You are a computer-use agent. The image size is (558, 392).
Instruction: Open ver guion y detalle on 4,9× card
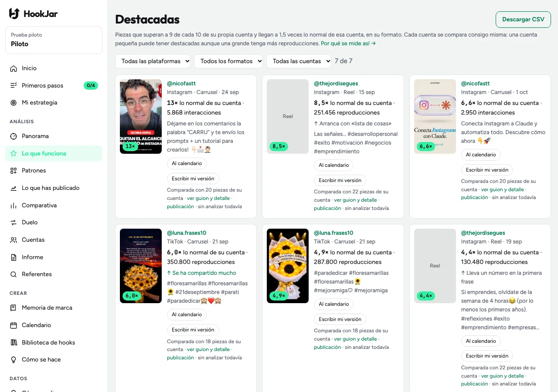tap(355, 339)
